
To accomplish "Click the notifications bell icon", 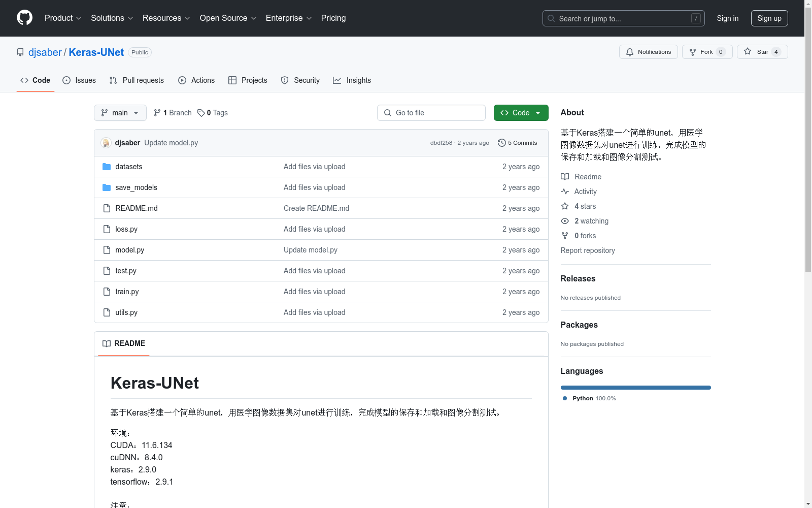I will pyautogui.click(x=630, y=52).
